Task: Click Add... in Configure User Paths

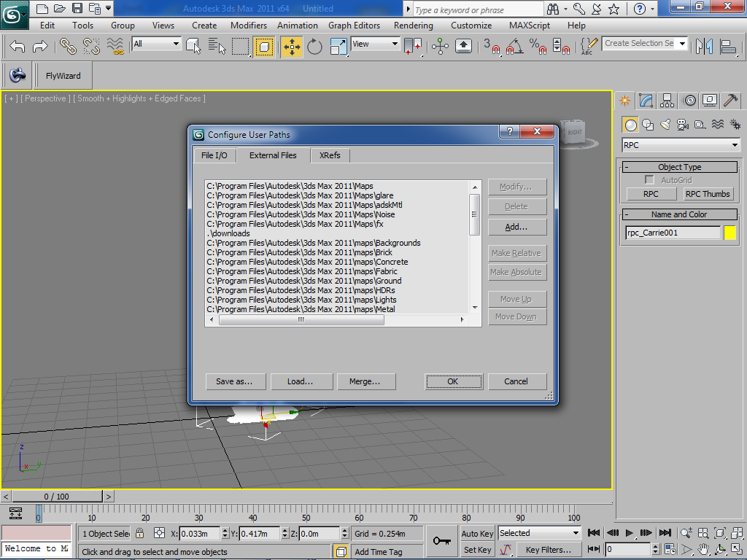Action: 516,227
